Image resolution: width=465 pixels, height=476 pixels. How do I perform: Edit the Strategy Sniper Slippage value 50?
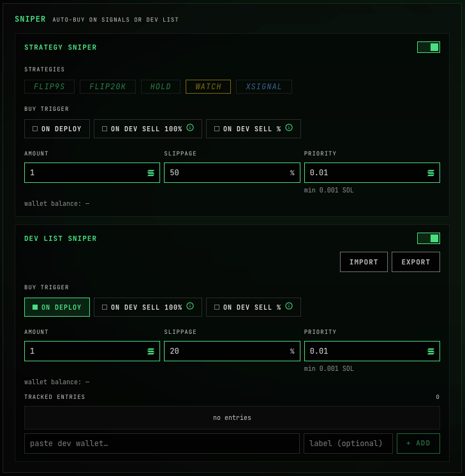click(232, 173)
